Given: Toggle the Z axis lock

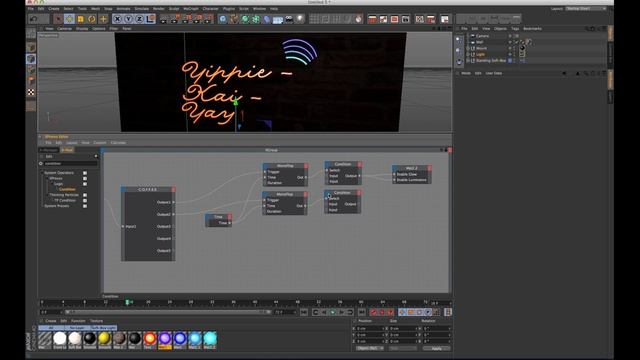Looking at the screenshot, I should [x=139, y=19].
